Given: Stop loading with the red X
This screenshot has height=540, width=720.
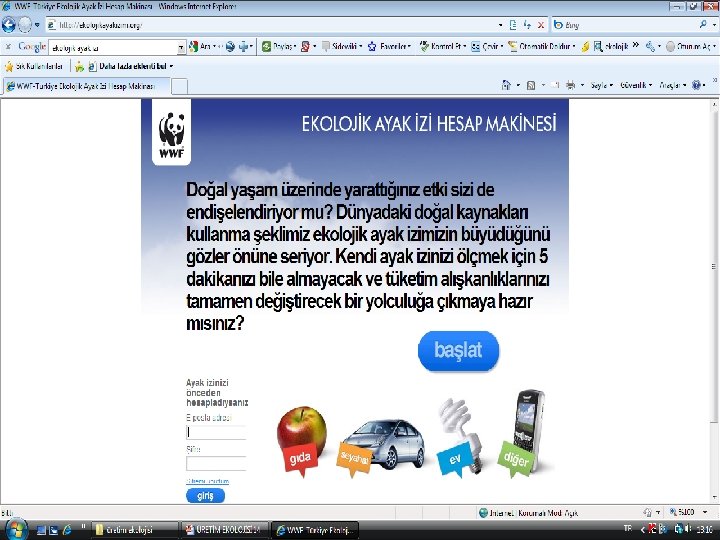Looking at the screenshot, I should pos(541,25).
